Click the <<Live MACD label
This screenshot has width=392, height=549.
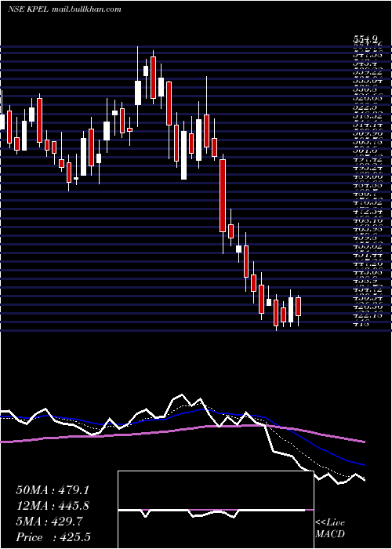tap(330, 529)
